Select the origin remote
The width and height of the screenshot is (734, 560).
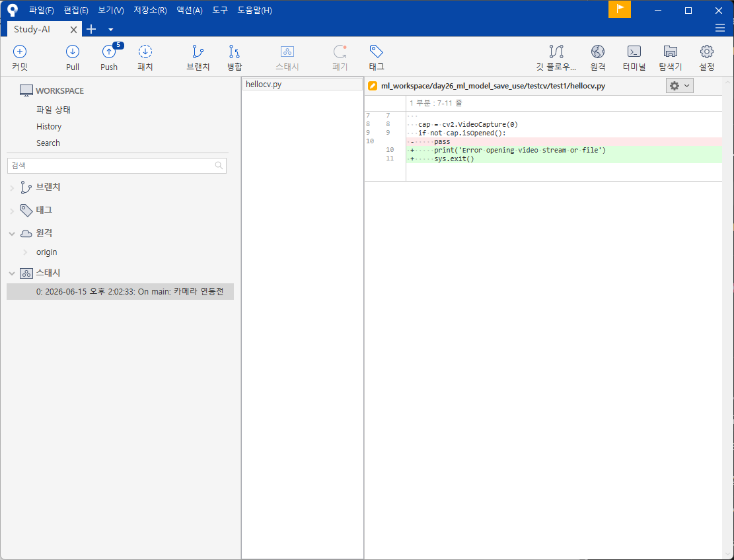pos(47,252)
